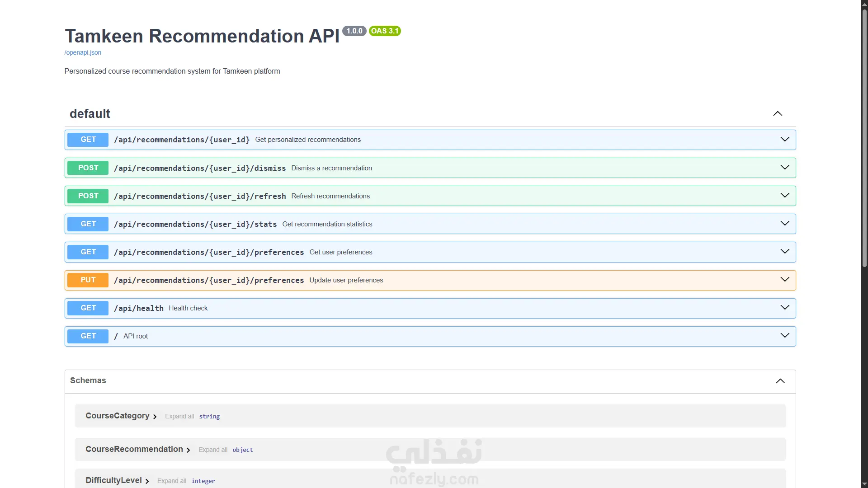Image resolution: width=868 pixels, height=488 pixels.
Task: Click Expand all next to CourseRecommendation
Action: coord(212,450)
